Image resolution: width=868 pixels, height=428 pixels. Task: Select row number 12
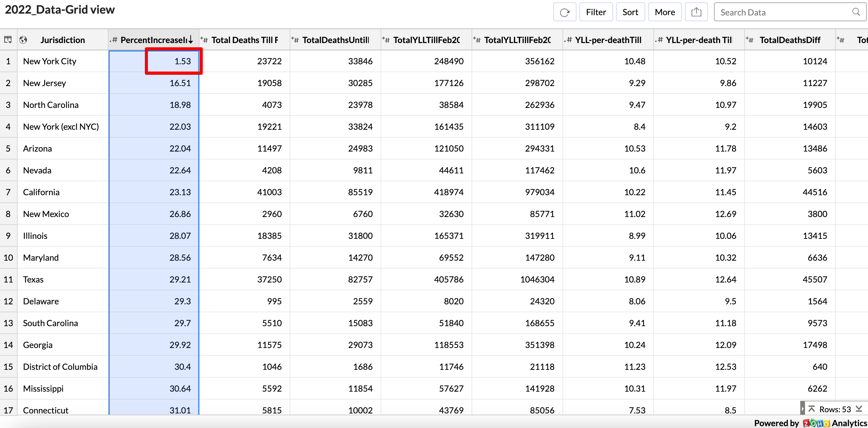[8, 301]
